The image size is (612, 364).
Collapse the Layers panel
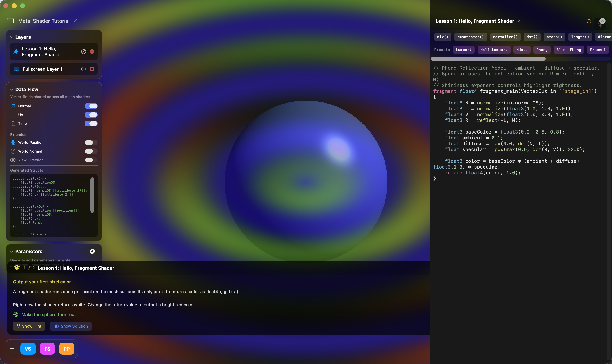point(11,37)
